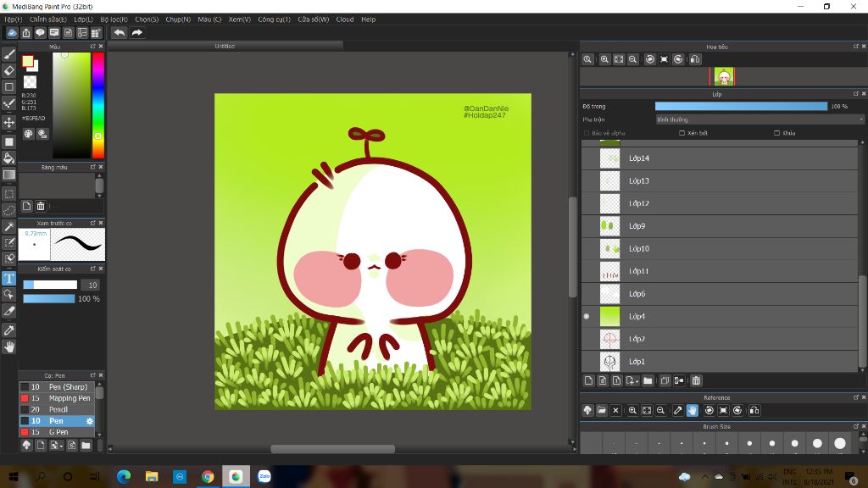Open the Help menu
Image resolution: width=868 pixels, height=488 pixels.
tap(368, 19)
